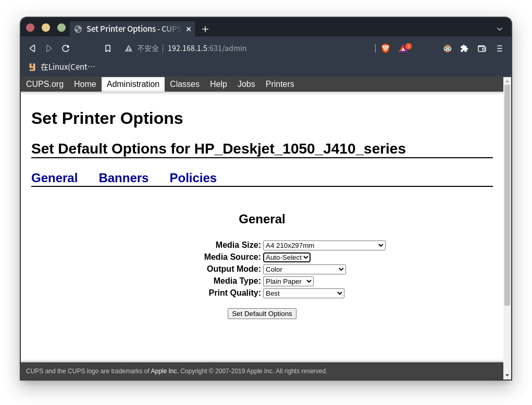Click the profile avatar in the toolbar
Screen dimensions: 532x405
click(x=447, y=48)
